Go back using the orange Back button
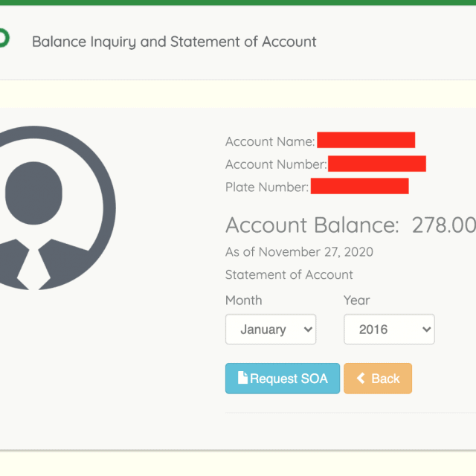This screenshot has height=476, width=476. 377,379
